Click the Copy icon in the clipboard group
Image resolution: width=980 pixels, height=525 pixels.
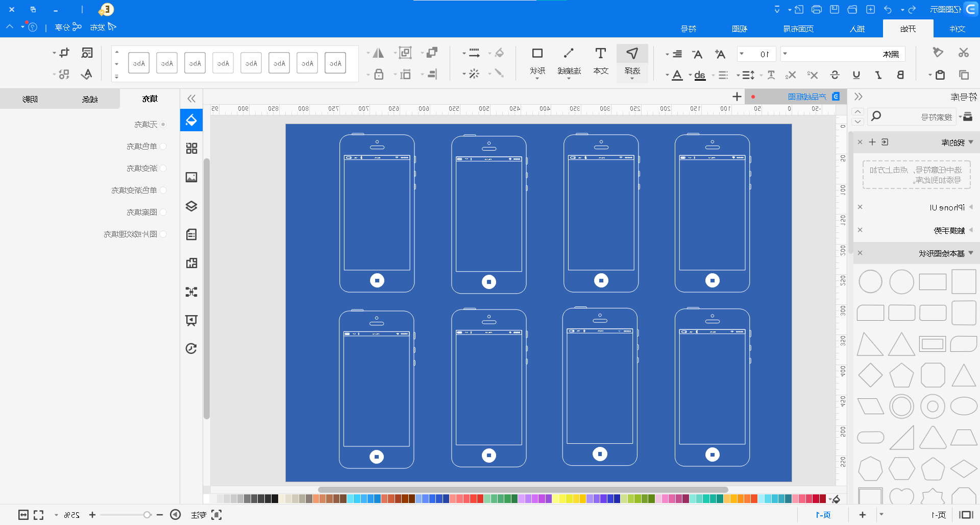click(x=964, y=75)
